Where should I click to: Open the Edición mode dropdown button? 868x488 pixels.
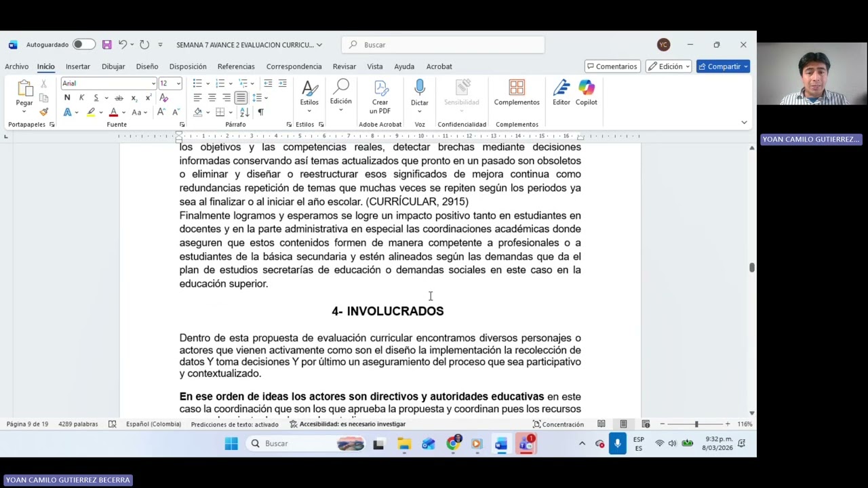(x=669, y=66)
